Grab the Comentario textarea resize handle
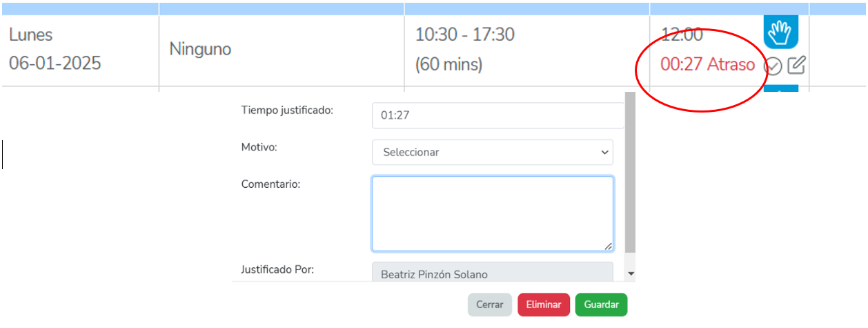868x328 pixels. tap(609, 247)
